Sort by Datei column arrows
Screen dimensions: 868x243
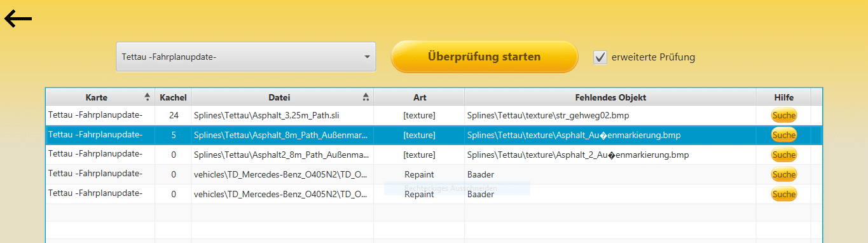coord(366,97)
